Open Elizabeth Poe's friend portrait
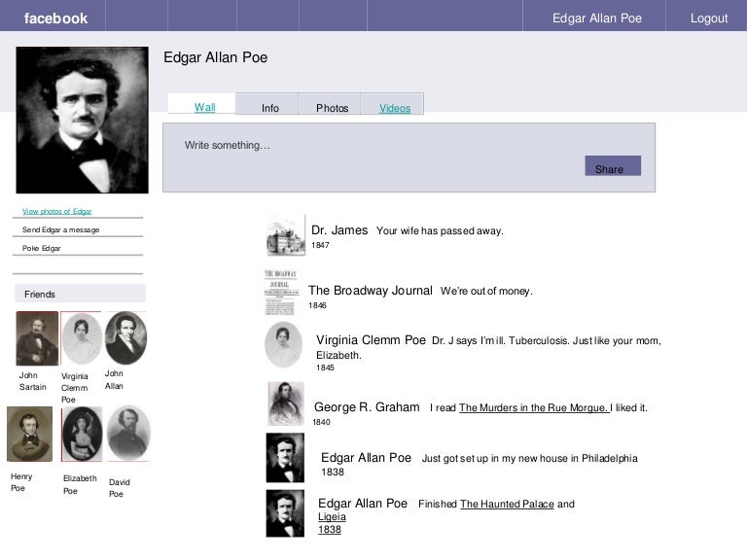Viewport: 747px width, 560px height. click(x=82, y=434)
